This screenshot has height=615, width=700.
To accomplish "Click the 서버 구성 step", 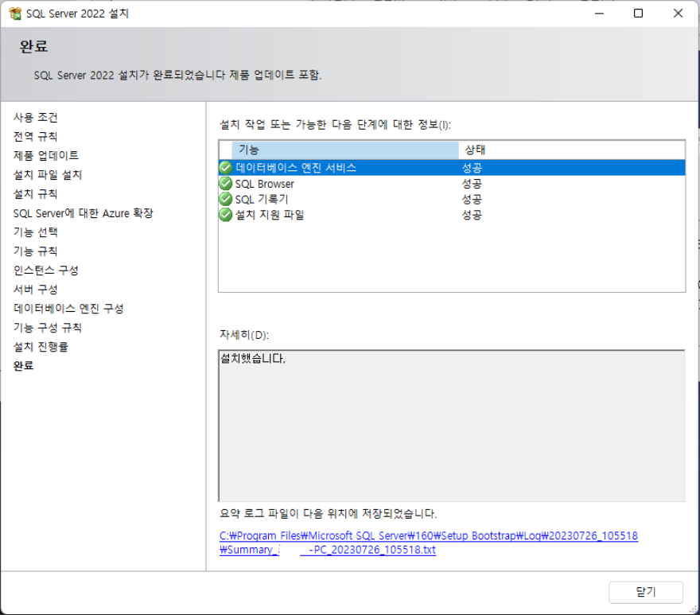I will coord(35,290).
